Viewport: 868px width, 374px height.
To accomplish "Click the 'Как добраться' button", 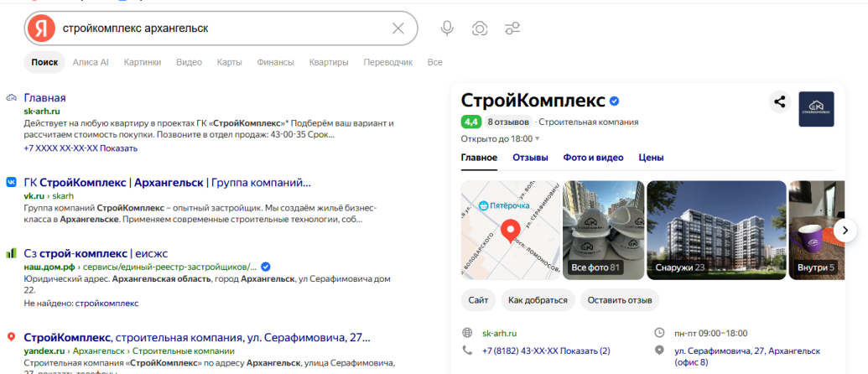I will 538,300.
